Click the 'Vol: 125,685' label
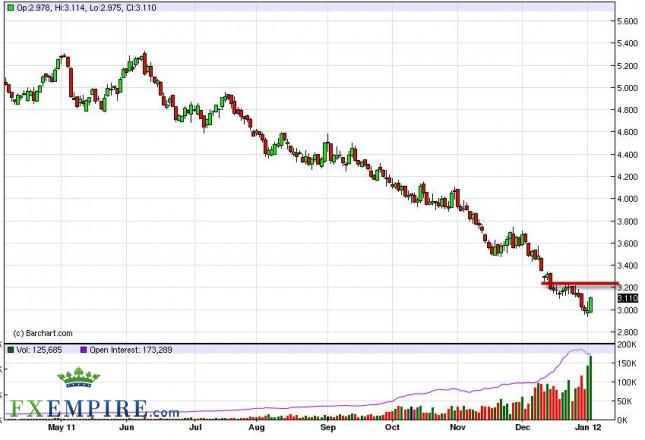The height and width of the screenshot is (440, 645). [39, 350]
